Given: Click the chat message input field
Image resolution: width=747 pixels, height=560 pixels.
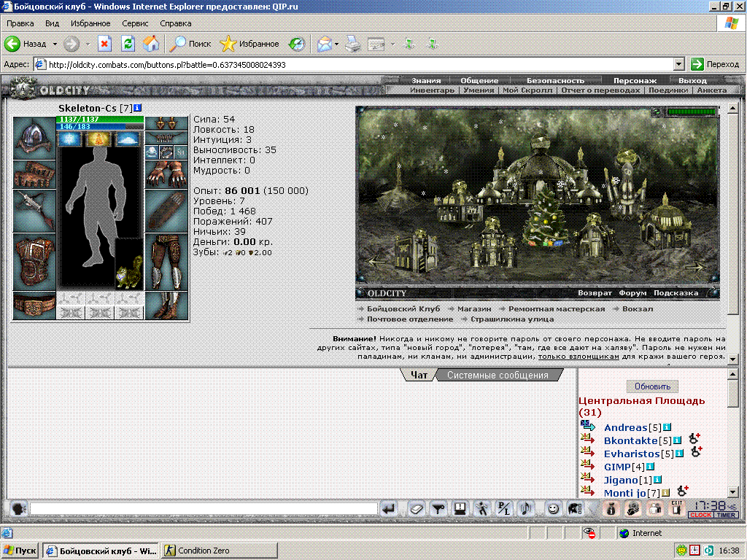Looking at the screenshot, I should coord(204,509).
